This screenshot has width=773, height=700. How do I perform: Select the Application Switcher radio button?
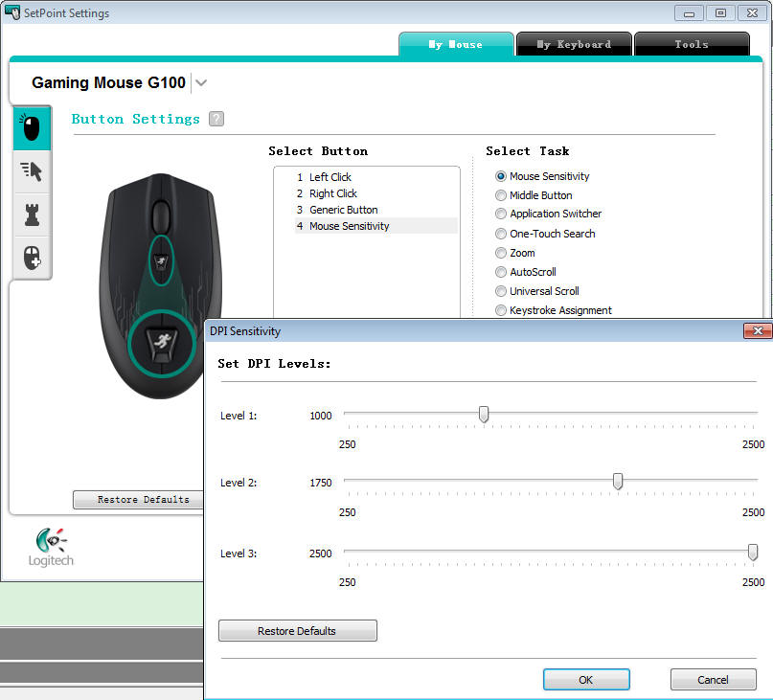tap(501, 214)
